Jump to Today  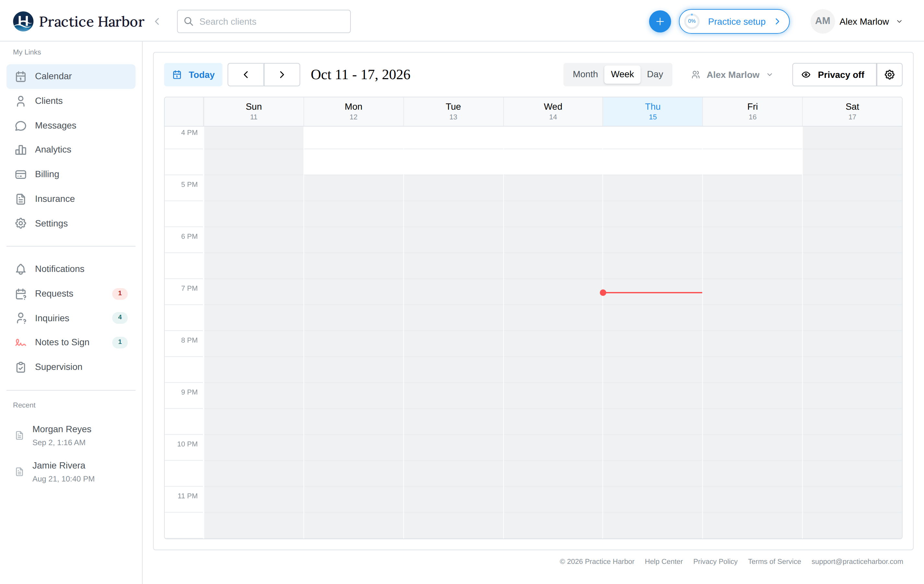[193, 75]
